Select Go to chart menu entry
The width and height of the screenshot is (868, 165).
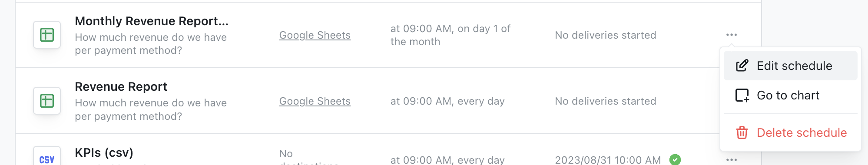point(791,95)
